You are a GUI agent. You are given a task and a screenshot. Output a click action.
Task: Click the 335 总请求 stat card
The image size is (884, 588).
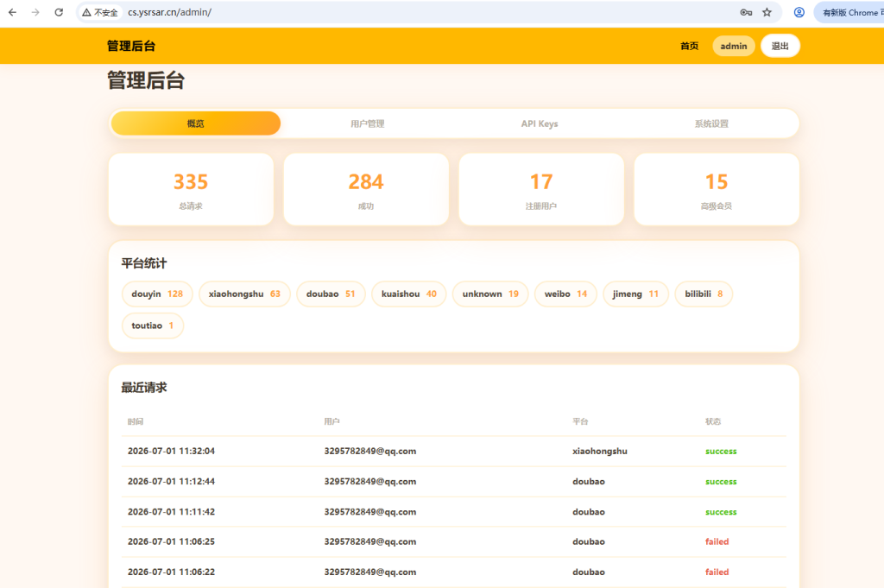pyautogui.click(x=191, y=189)
